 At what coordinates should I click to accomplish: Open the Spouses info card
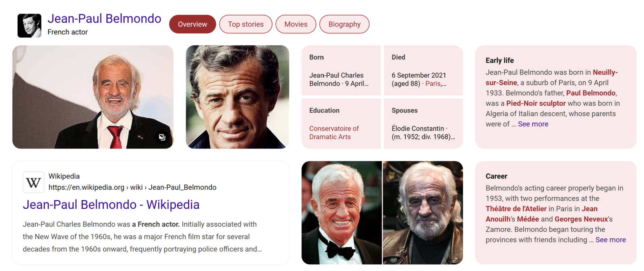pos(423,124)
